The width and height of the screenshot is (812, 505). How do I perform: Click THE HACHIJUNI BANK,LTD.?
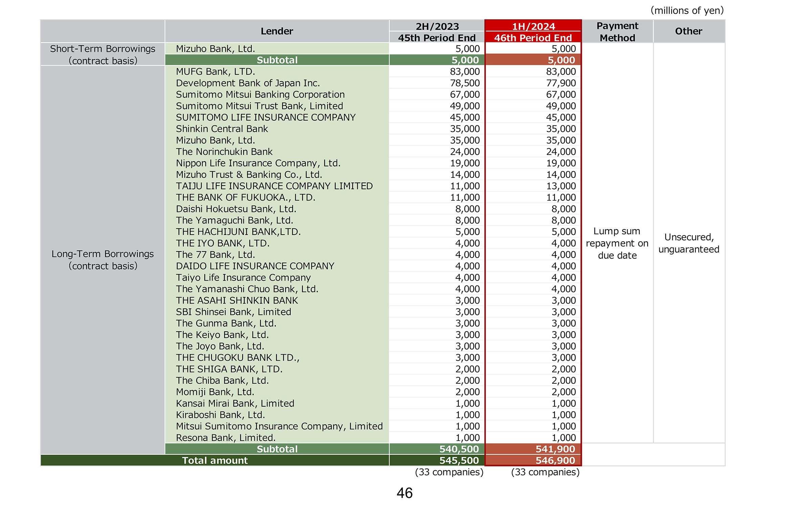(238, 232)
